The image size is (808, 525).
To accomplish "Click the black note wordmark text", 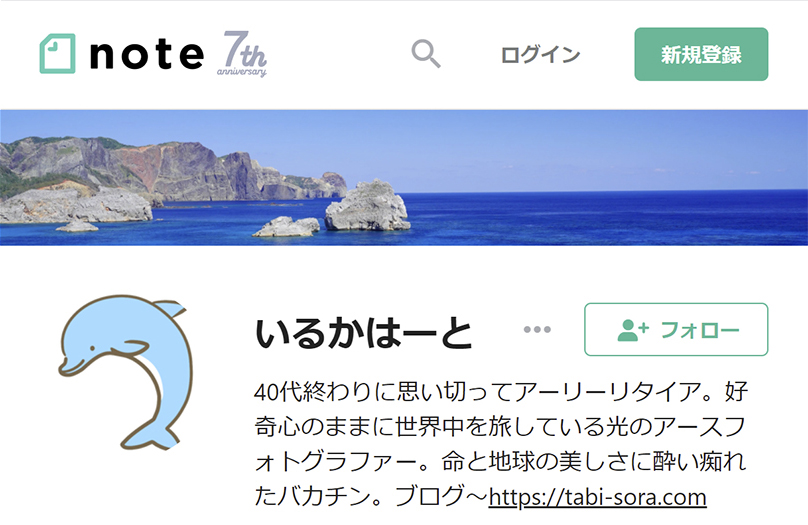I will (147, 54).
